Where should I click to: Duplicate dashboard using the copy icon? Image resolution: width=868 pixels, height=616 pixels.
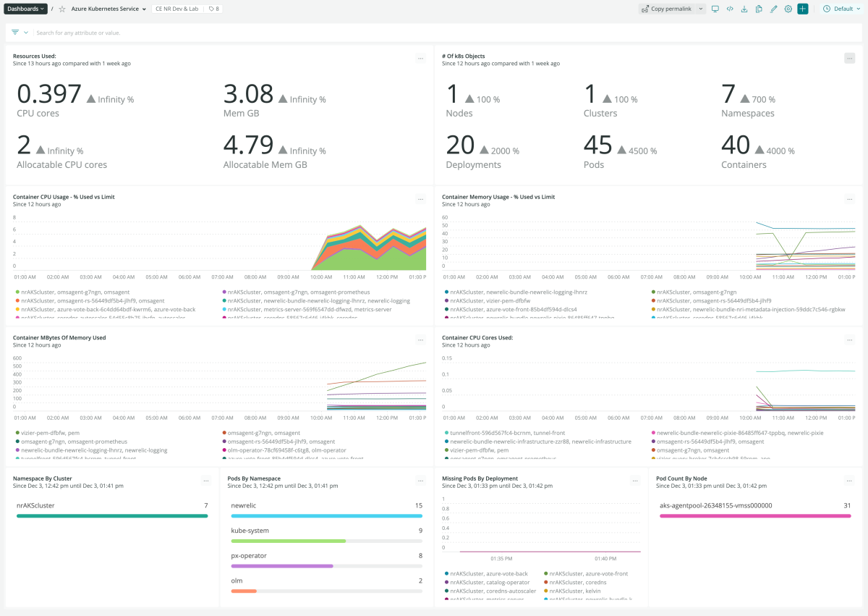(x=759, y=9)
